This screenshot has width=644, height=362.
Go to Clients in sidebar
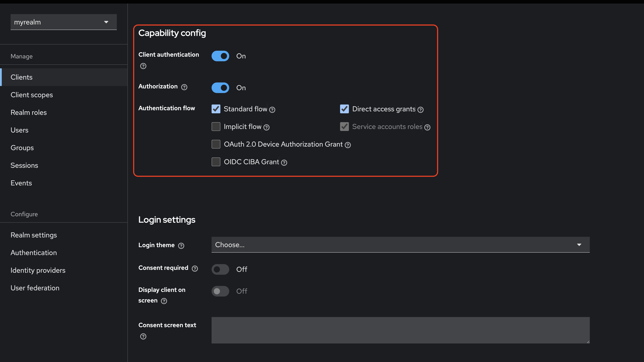coord(64,77)
